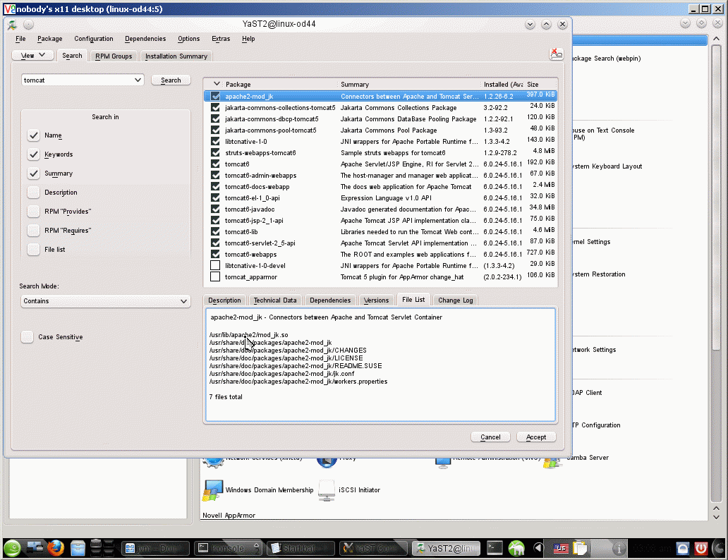Click the iSCSI Initiator icon

pos(327,490)
